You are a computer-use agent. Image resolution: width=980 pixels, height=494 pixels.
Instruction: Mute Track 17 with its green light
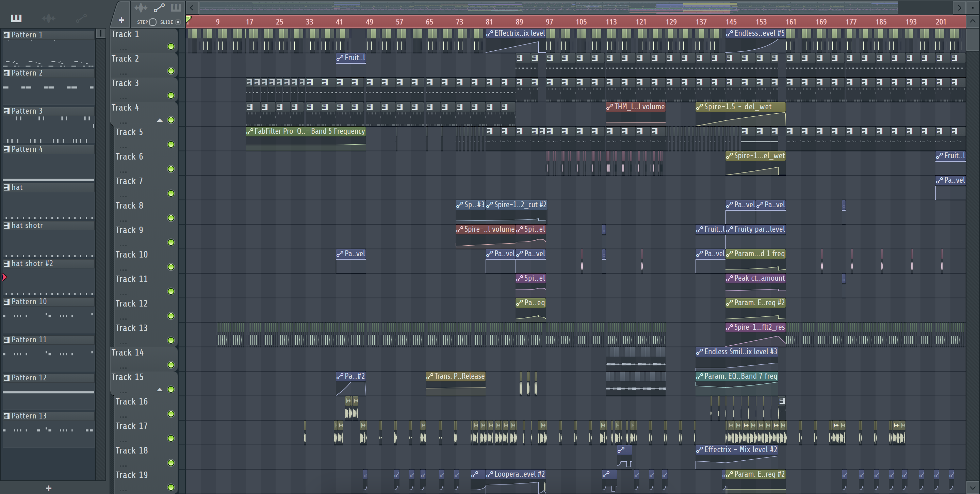coord(171,439)
